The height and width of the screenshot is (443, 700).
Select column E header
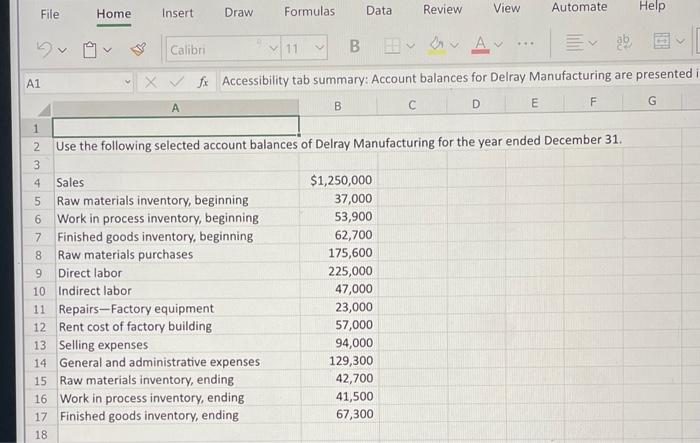tap(534, 103)
